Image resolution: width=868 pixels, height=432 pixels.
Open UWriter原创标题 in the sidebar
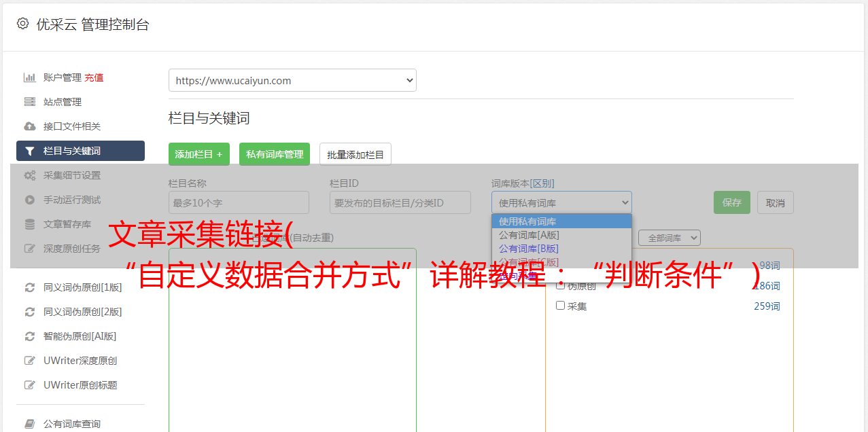tap(80, 385)
